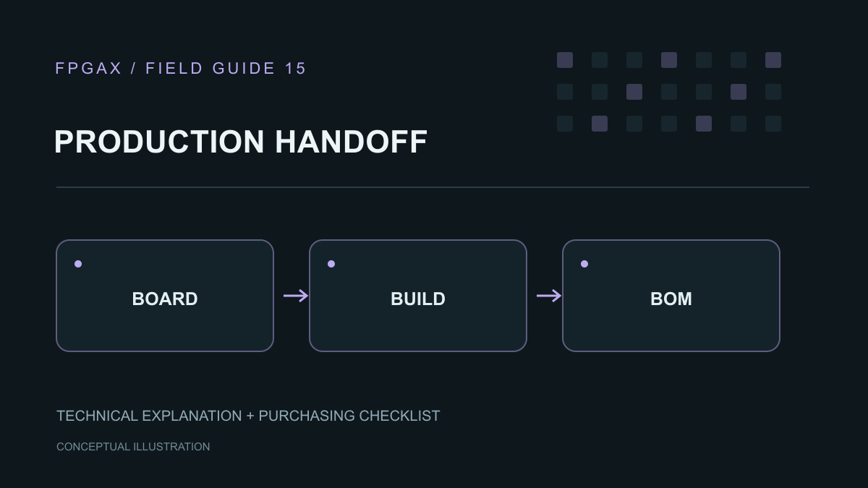Click the highlighted sixth square in middle grid row
Viewport: 868px width, 488px height.
(739, 92)
